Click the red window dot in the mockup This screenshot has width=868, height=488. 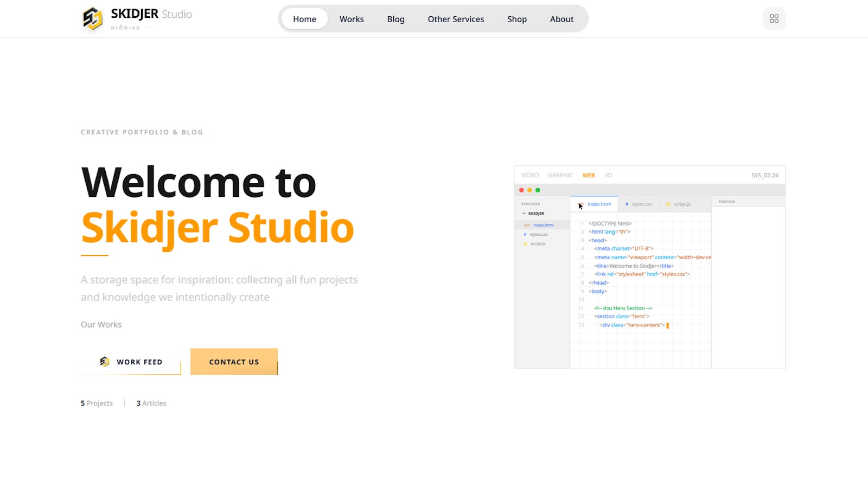(521, 190)
